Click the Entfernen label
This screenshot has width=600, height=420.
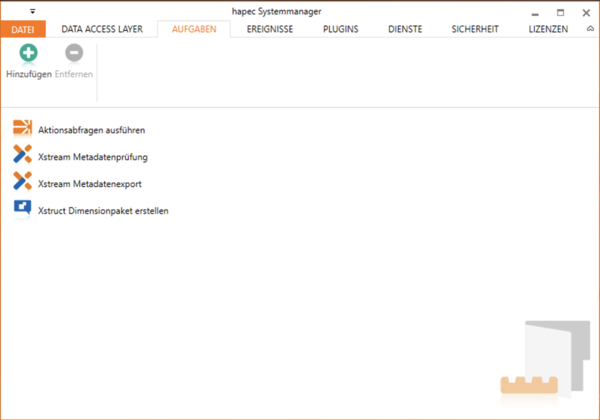pyautogui.click(x=74, y=74)
